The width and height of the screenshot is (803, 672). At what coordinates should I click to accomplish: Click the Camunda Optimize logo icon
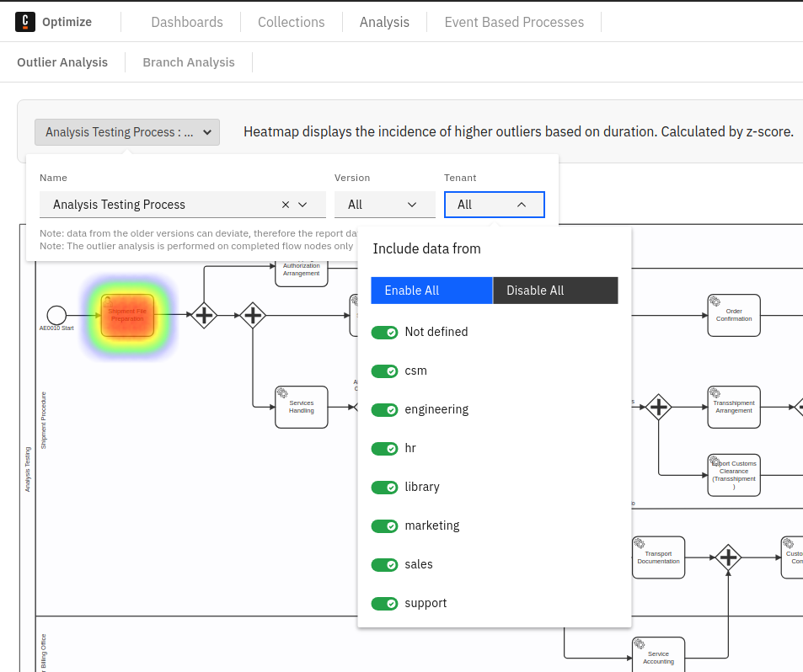click(x=26, y=22)
